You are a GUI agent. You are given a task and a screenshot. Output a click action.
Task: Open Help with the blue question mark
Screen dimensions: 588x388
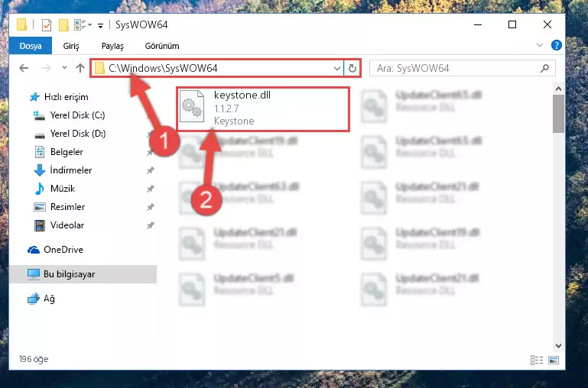(x=556, y=45)
